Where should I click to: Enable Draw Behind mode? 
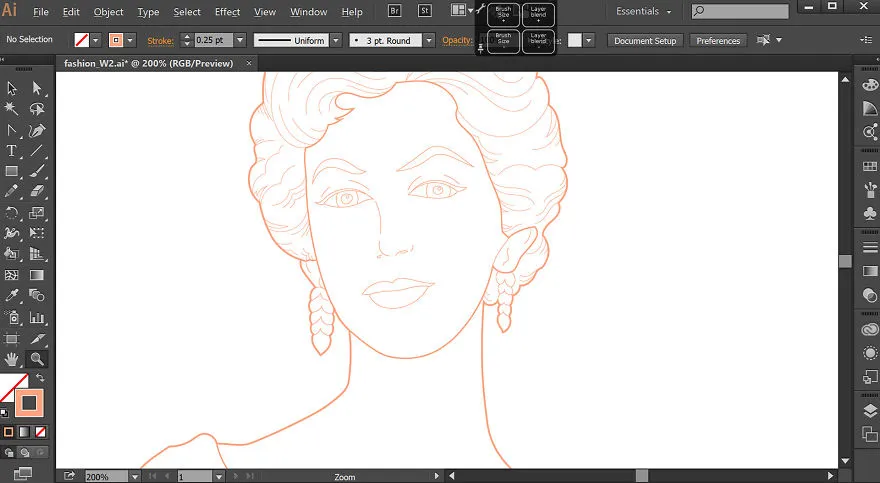click(25, 452)
